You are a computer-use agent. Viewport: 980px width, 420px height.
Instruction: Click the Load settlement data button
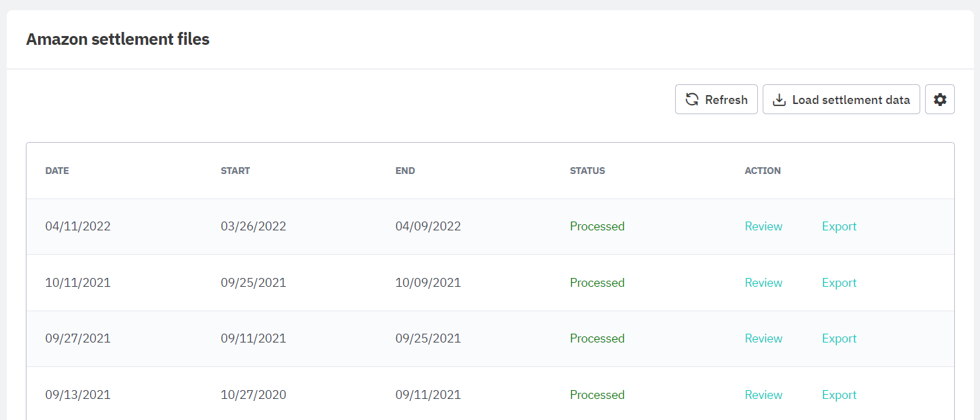tap(841, 99)
